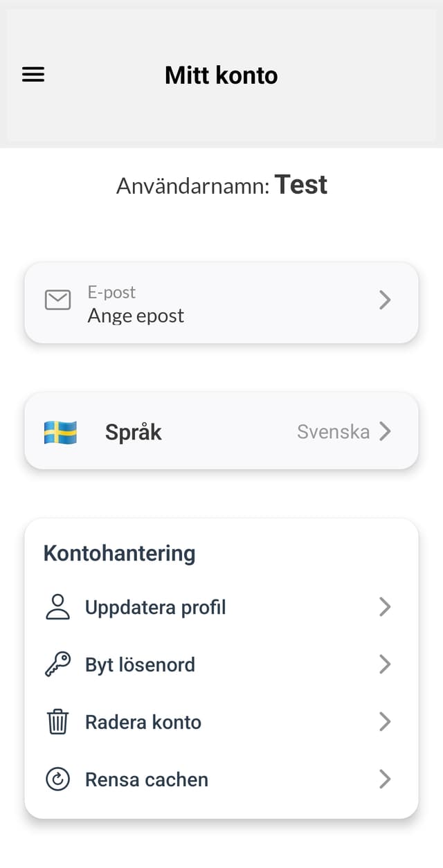Select the Uppdatera profil menu item
Screen dimensions: 443x868
156,607
